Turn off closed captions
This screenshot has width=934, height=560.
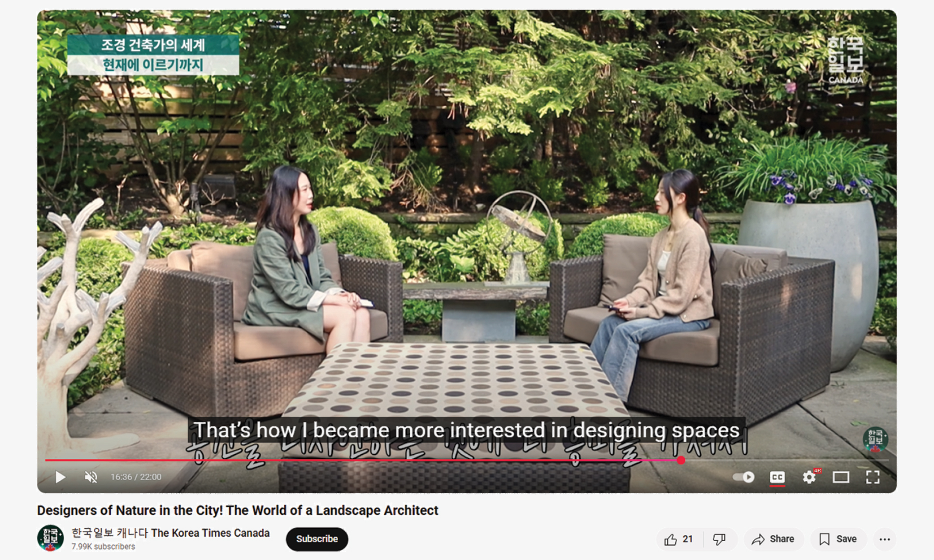pyautogui.click(x=777, y=477)
